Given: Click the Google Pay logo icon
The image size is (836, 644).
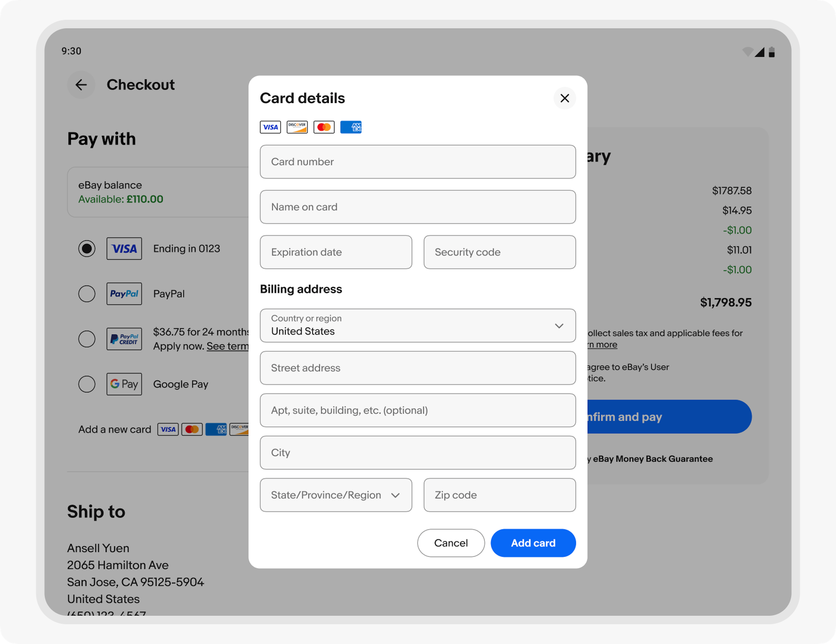Looking at the screenshot, I should (124, 384).
